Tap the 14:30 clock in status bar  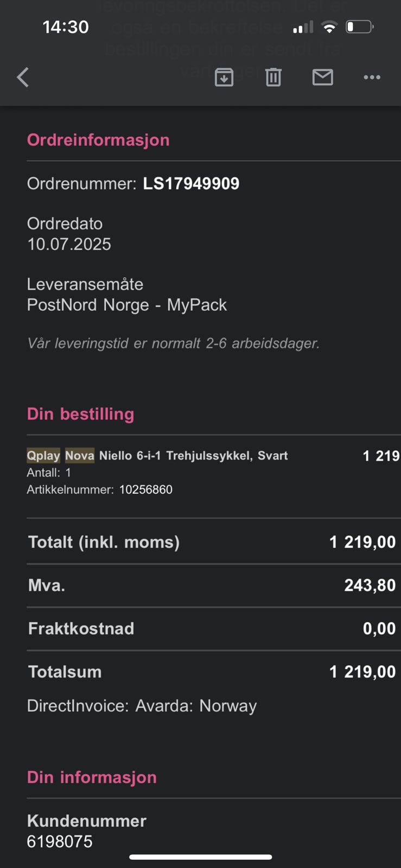(x=66, y=27)
